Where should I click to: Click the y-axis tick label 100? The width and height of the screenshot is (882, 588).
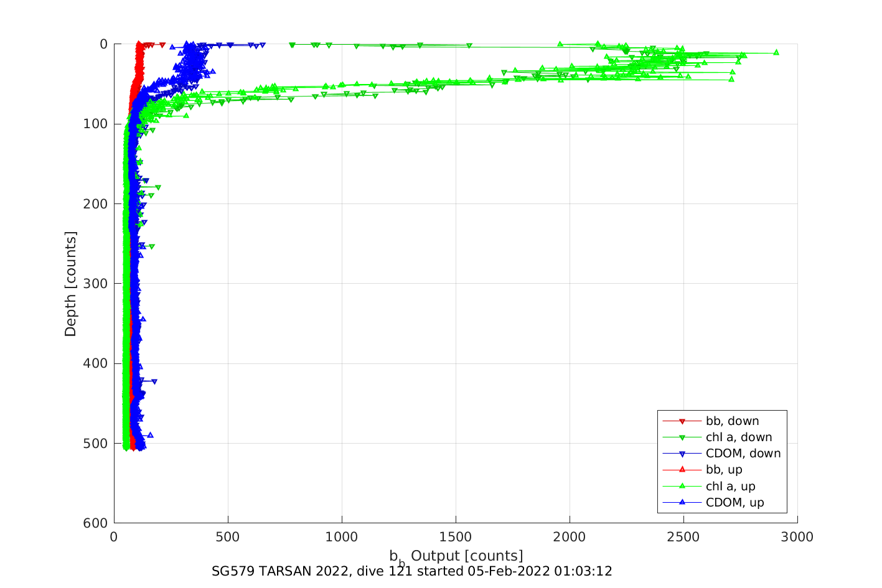(x=95, y=124)
